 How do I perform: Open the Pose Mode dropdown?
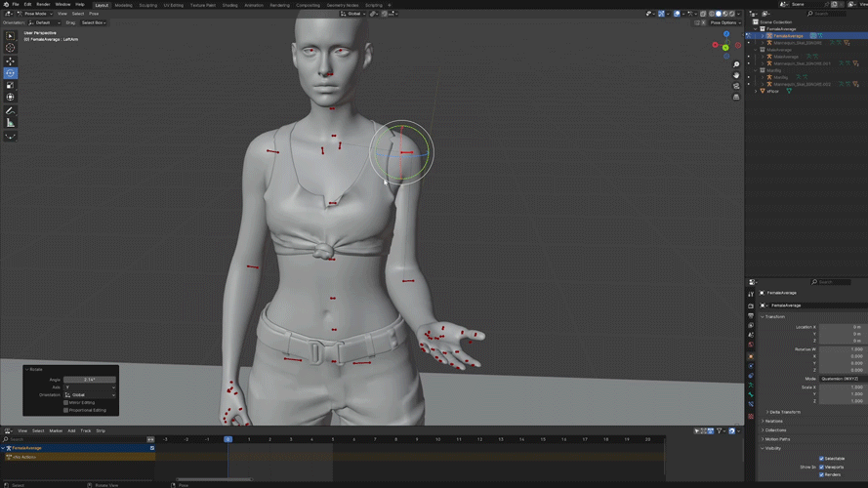point(35,14)
